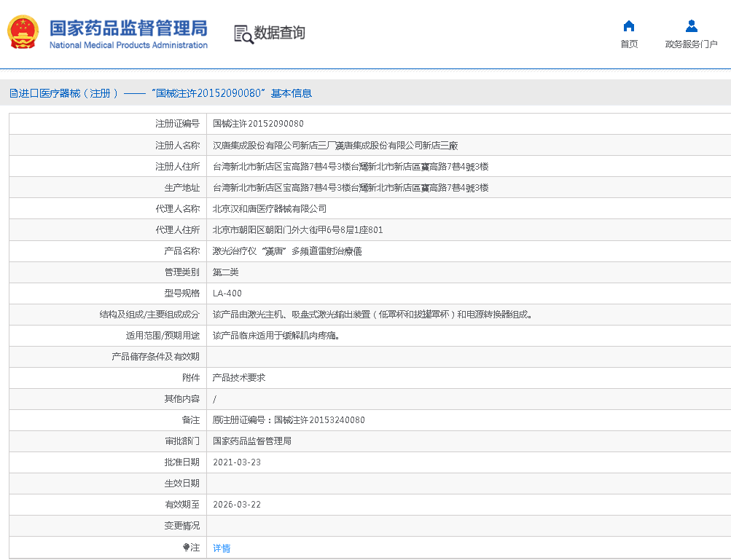Click the 国家药品监督管理局 title text

coord(128,28)
